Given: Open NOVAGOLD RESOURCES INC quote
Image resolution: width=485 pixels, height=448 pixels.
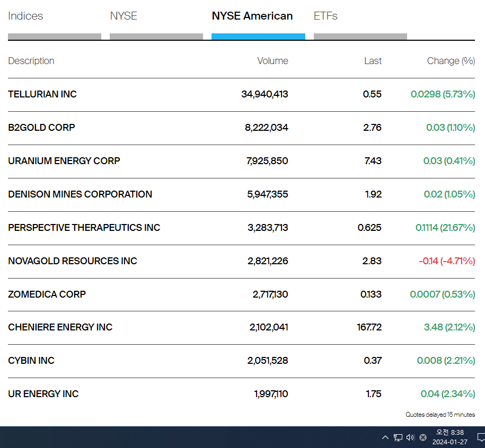Looking at the screenshot, I should 73,261.
